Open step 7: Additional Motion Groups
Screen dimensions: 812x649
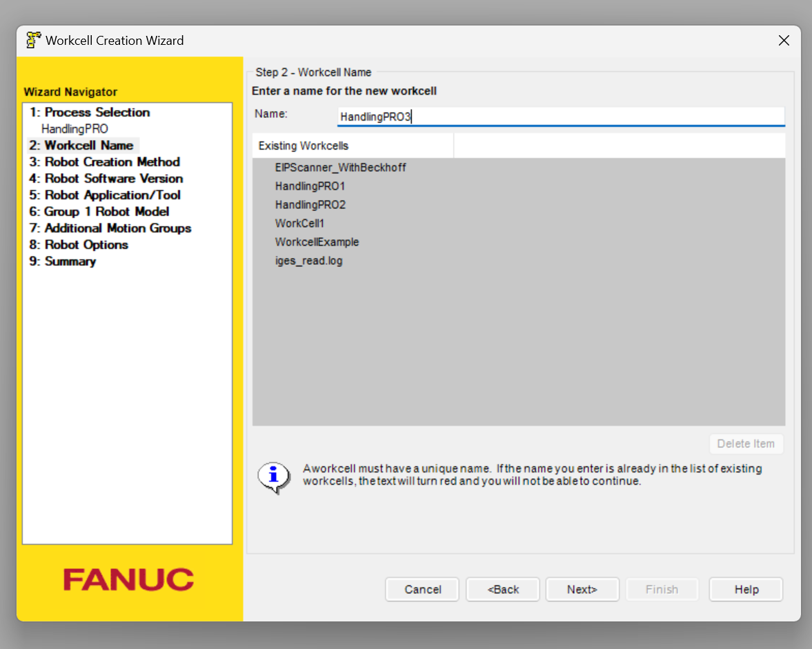pyautogui.click(x=110, y=228)
